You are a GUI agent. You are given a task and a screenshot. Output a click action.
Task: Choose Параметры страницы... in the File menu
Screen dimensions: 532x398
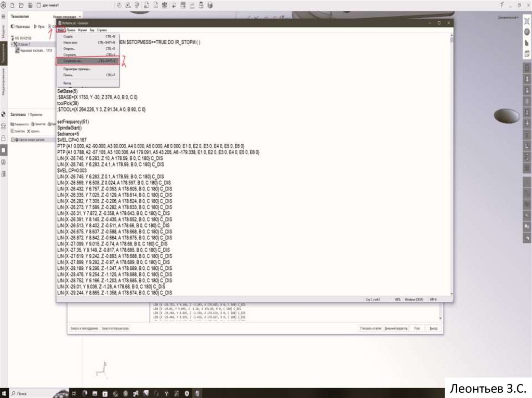pos(87,69)
